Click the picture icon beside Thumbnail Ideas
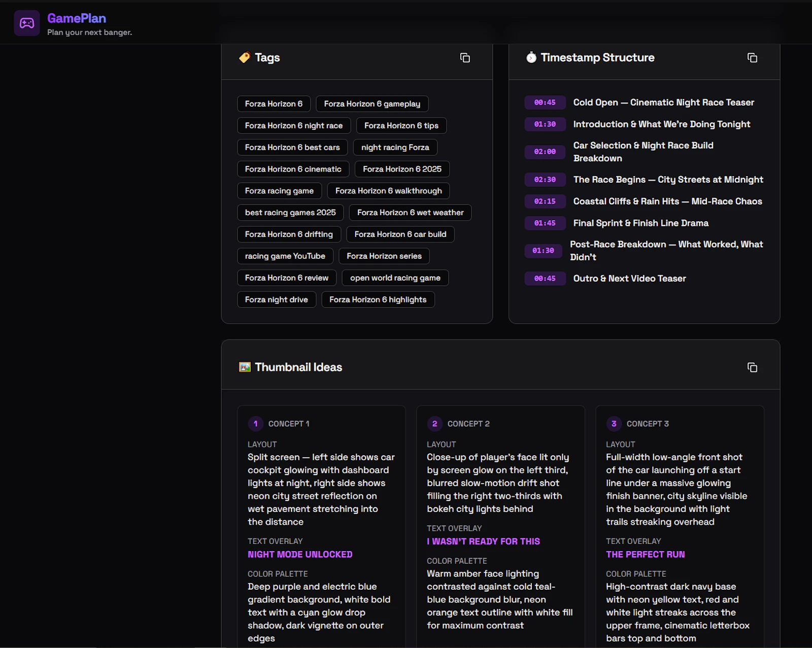 [x=245, y=367]
